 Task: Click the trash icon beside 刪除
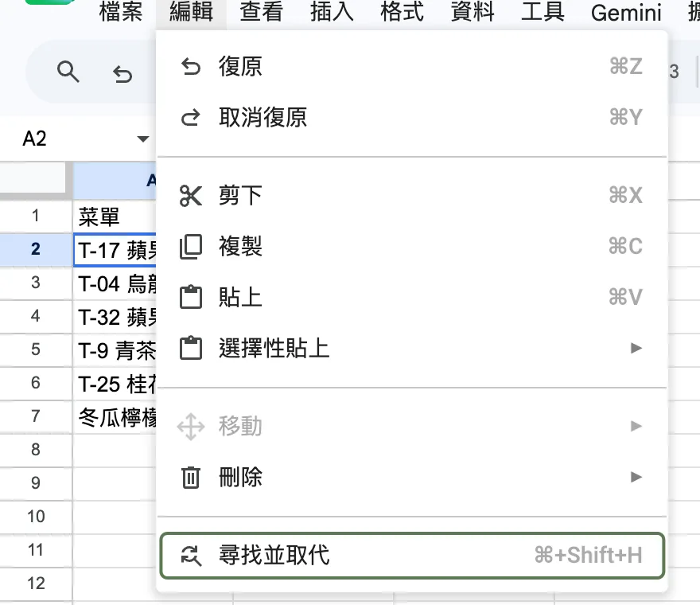191,477
